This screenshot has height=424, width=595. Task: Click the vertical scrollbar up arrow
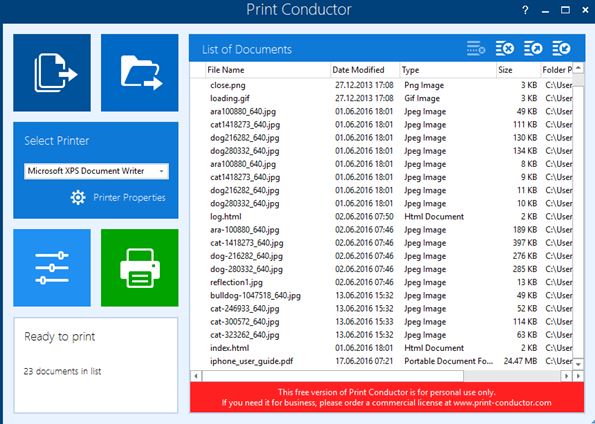click(x=578, y=68)
